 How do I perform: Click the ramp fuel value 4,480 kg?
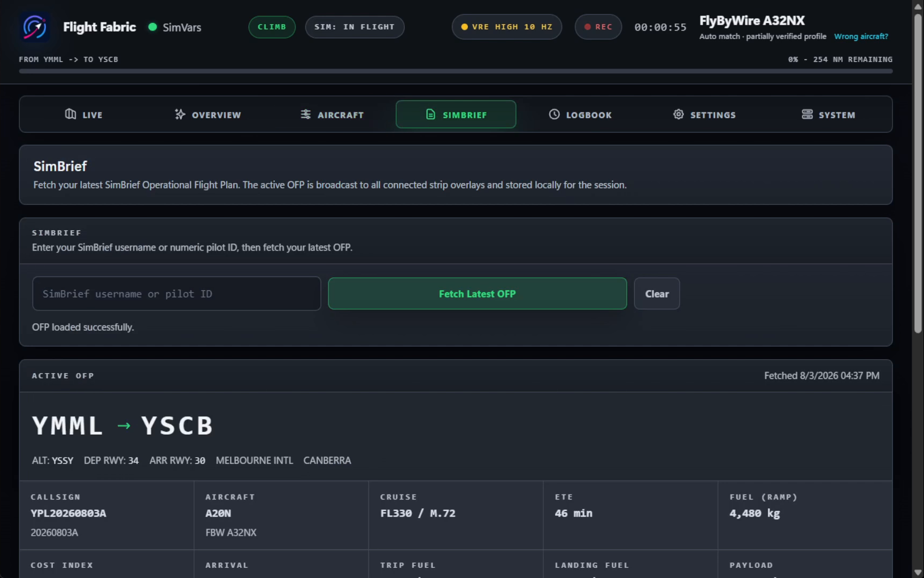pos(754,514)
